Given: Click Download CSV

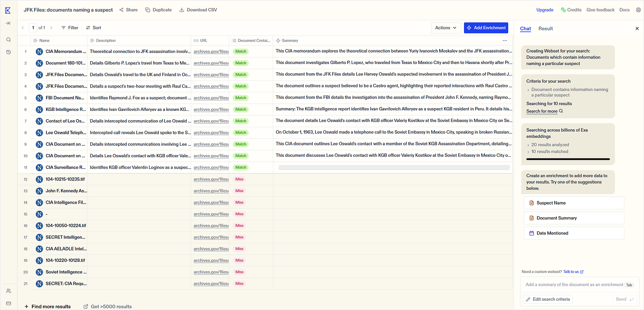Looking at the screenshot, I should [x=198, y=10].
